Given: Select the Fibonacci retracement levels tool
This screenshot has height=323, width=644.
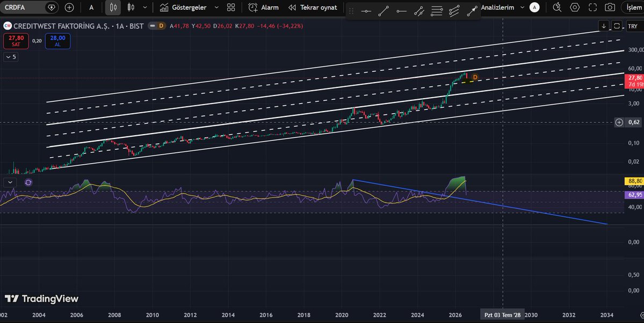Looking at the screenshot, I should click(x=437, y=11).
